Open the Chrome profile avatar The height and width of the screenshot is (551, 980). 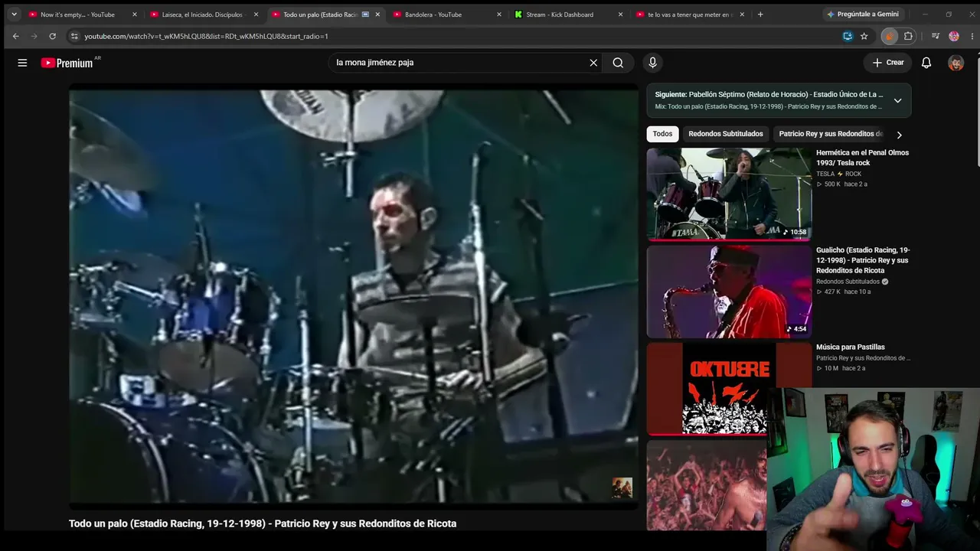point(954,36)
